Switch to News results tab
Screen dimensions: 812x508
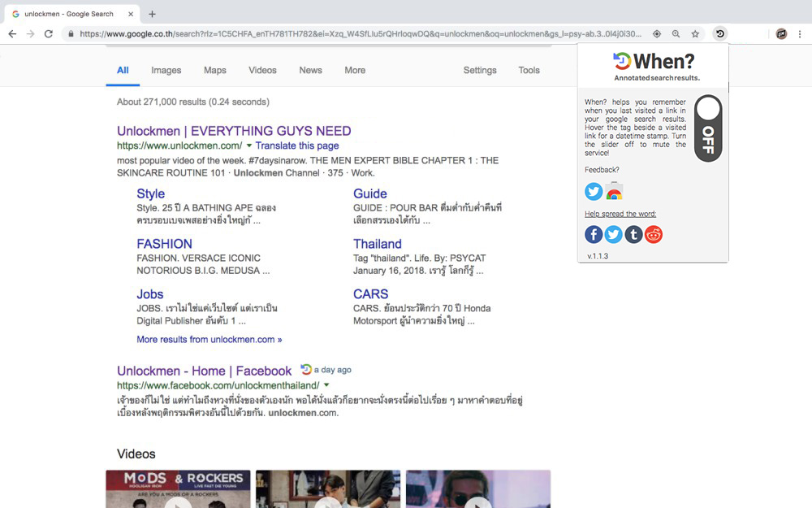coord(310,70)
